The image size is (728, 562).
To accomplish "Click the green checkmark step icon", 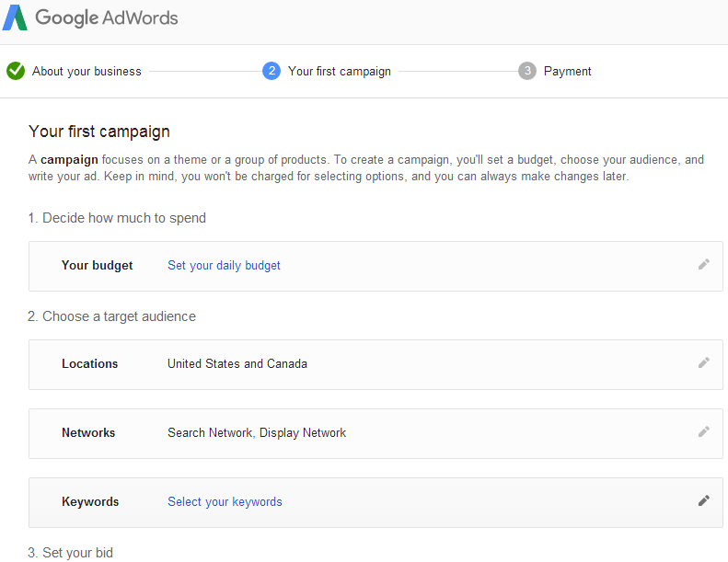I will pyautogui.click(x=16, y=71).
